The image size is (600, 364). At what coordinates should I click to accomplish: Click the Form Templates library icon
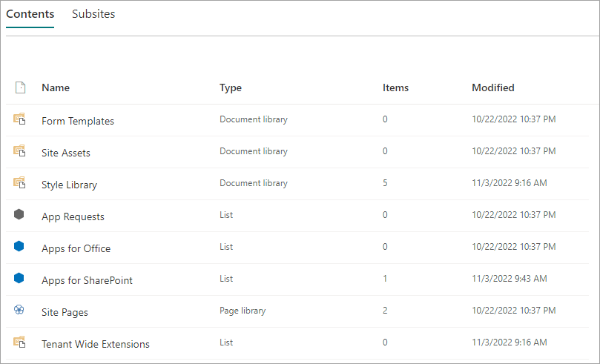(x=19, y=119)
